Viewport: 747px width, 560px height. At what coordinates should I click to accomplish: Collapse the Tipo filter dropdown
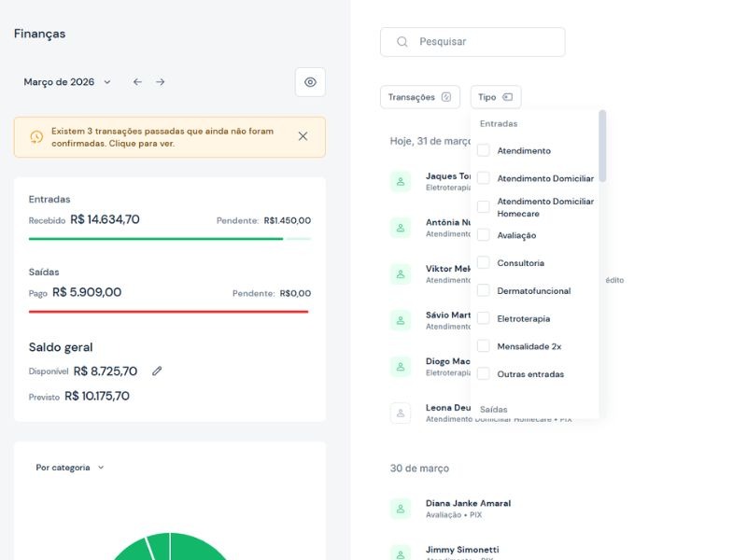click(496, 97)
